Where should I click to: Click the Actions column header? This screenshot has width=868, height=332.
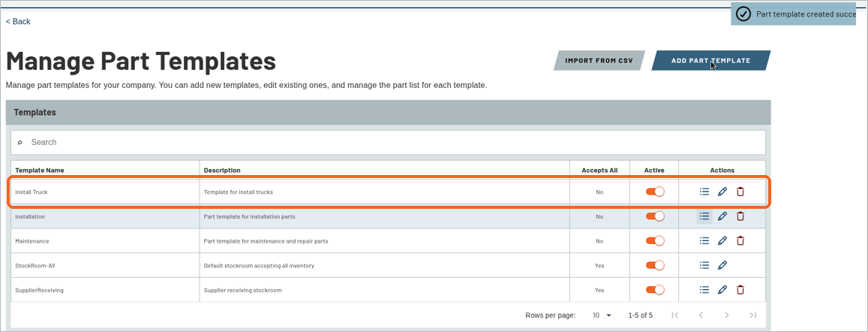(x=722, y=171)
